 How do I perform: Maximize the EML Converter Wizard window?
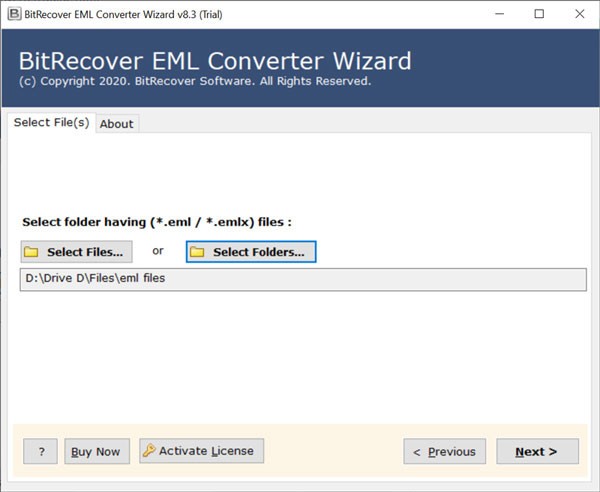[x=539, y=14]
